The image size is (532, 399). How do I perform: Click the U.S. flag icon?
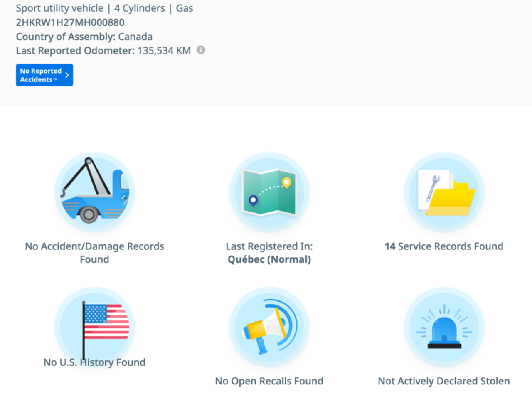coord(95,326)
